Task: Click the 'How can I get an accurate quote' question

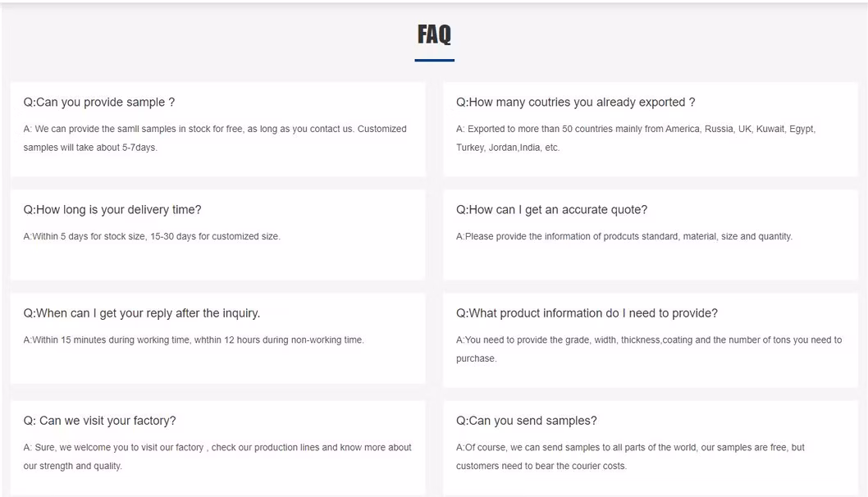Action: (552, 210)
